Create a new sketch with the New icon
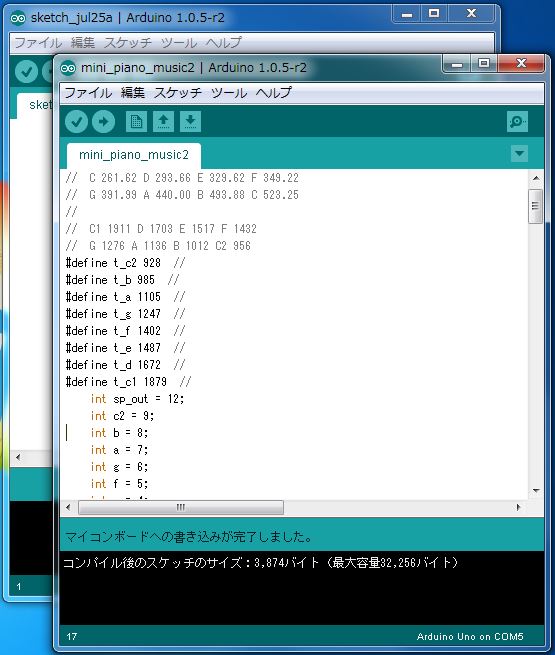The height and width of the screenshot is (655, 555). (x=136, y=122)
